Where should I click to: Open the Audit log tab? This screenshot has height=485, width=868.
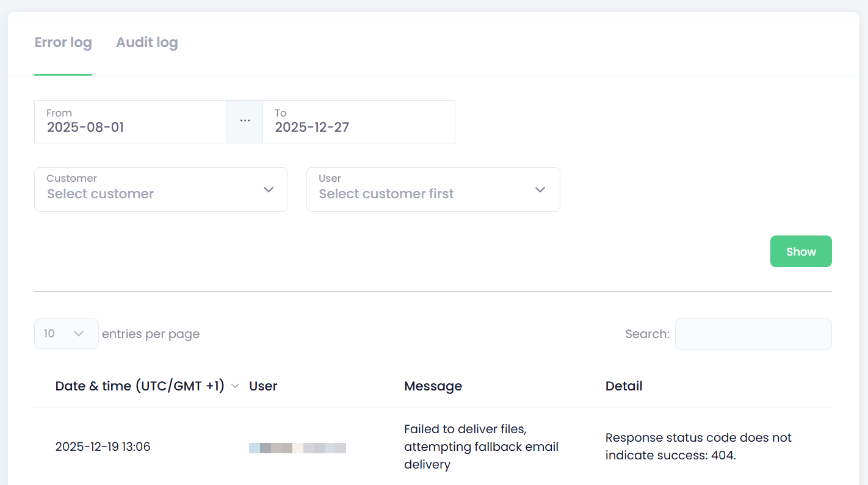(147, 43)
